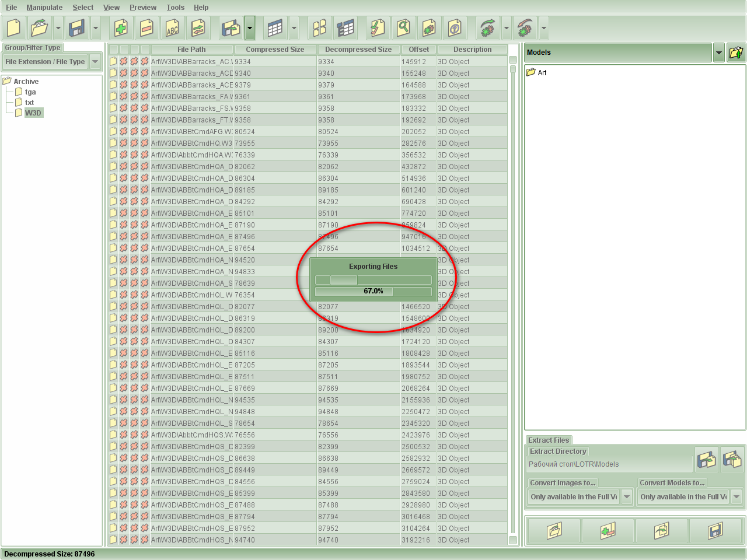
Task: Open the Help question-mark toolbar icon
Action: coord(455,27)
